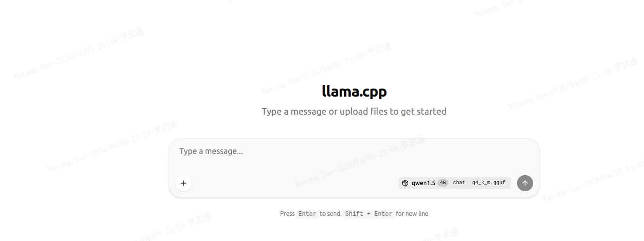Click the q4_k_m.gguf quantization badge
The height and width of the screenshot is (241, 644).
point(488,183)
